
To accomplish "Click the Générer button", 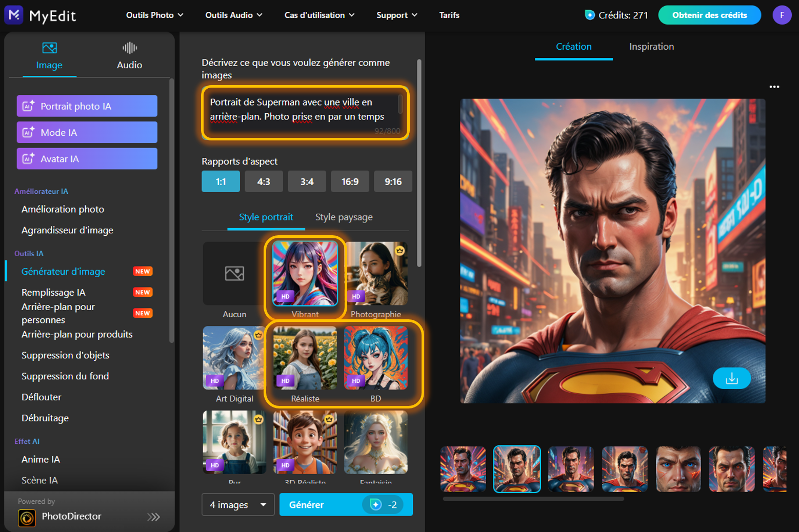I will 346,505.
